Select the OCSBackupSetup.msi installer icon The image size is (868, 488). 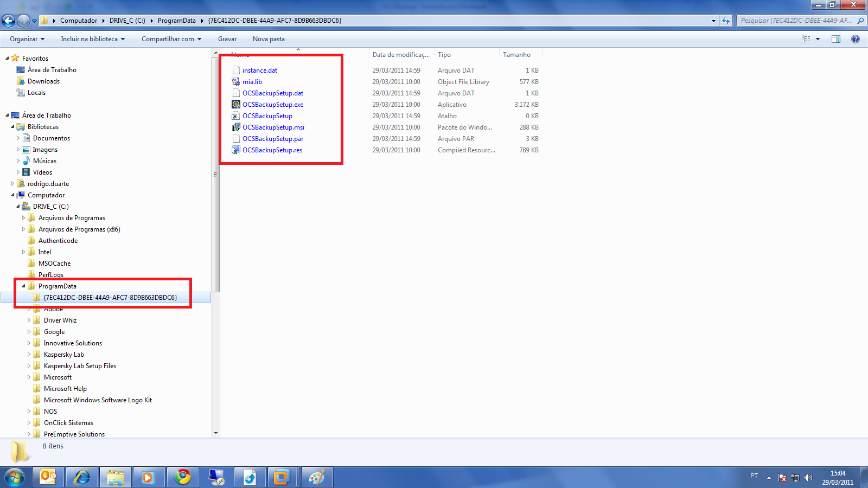tap(236, 127)
